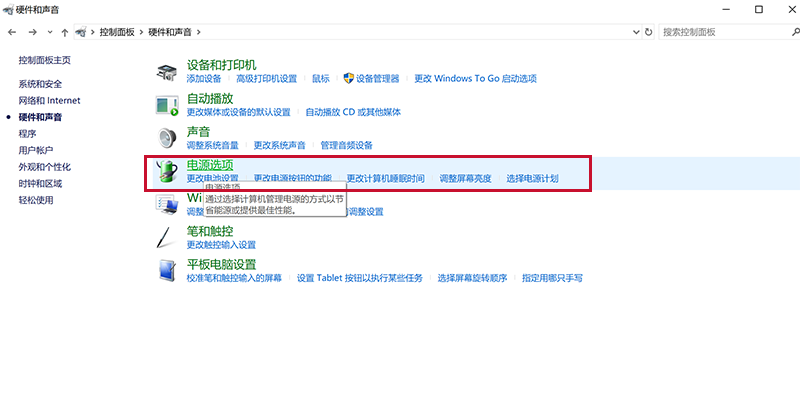The image size is (800, 420).
Task: Go up one level with up arrow
Action: coord(65,32)
